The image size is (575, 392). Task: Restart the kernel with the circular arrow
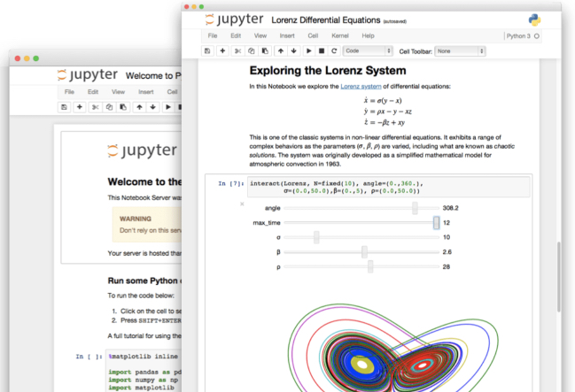tap(334, 51)
